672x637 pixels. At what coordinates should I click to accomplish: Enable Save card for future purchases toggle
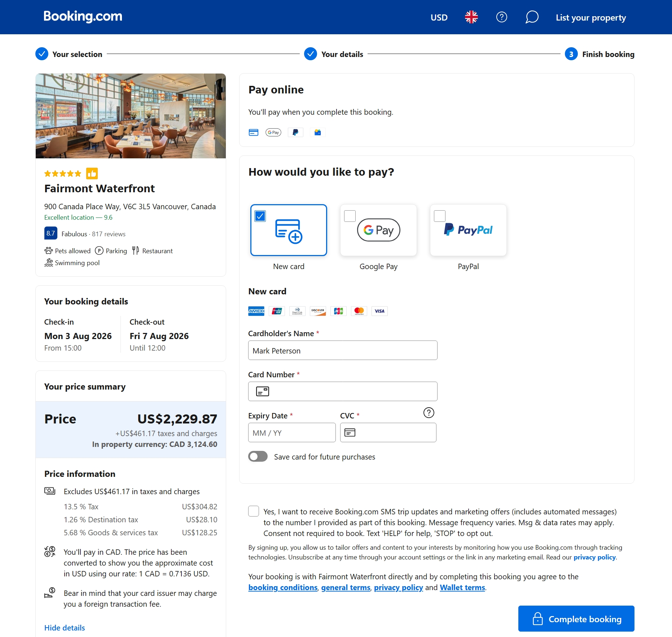258,457
